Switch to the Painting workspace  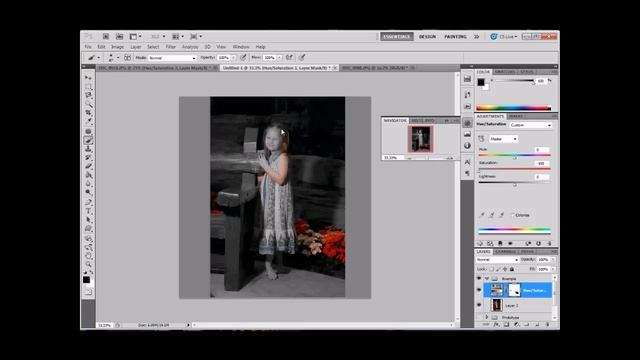click(x=456, y=37)
